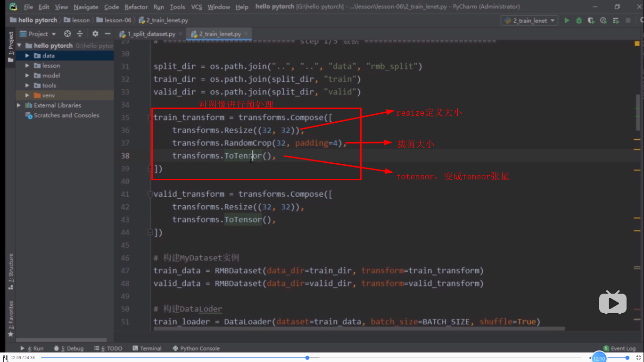This screenshot has height=362, width=644.
Task: Run the 2_train_lenet configuration
Action: click(567, 20)
